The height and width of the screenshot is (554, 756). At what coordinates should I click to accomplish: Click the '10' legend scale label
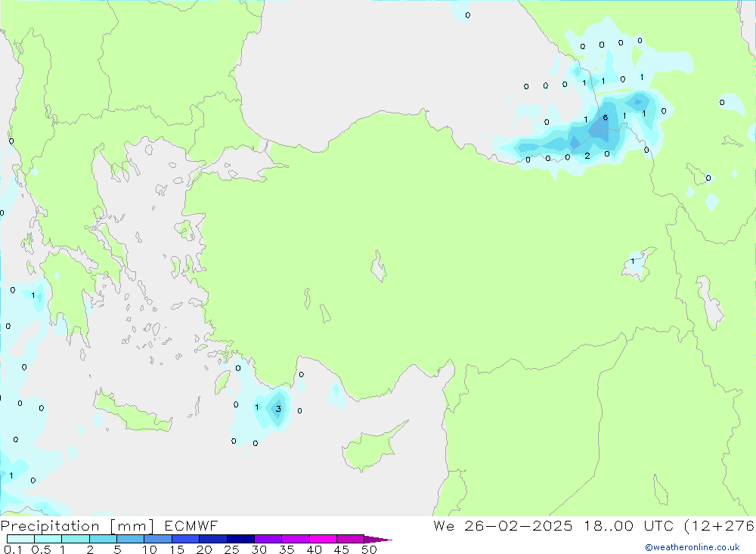point(150,549)
